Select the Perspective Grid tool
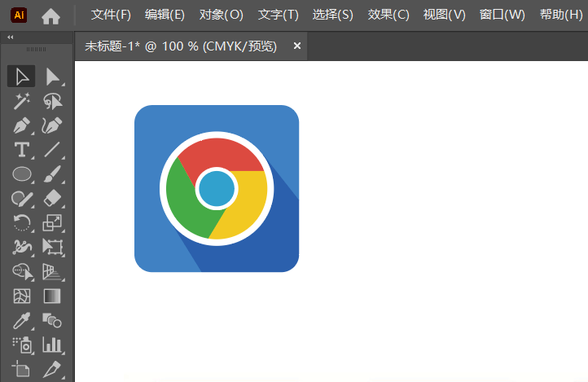Viewport: 588px width, 382px height. pyautogui.click(x=52, y=272)
